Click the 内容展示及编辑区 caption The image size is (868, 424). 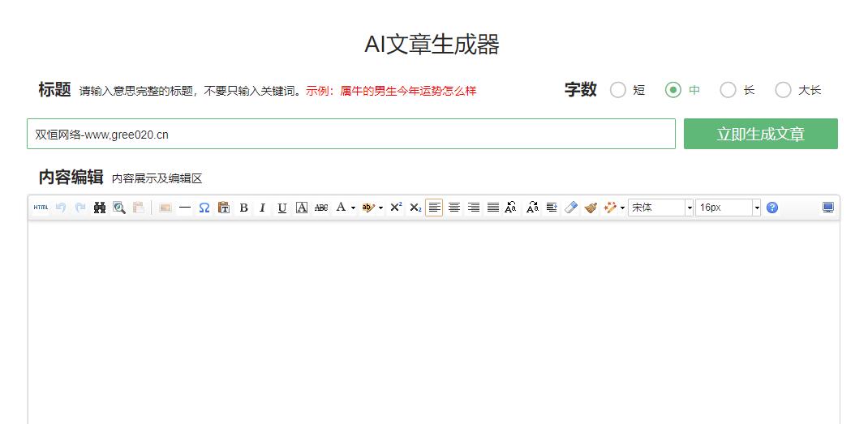[157, 179]
